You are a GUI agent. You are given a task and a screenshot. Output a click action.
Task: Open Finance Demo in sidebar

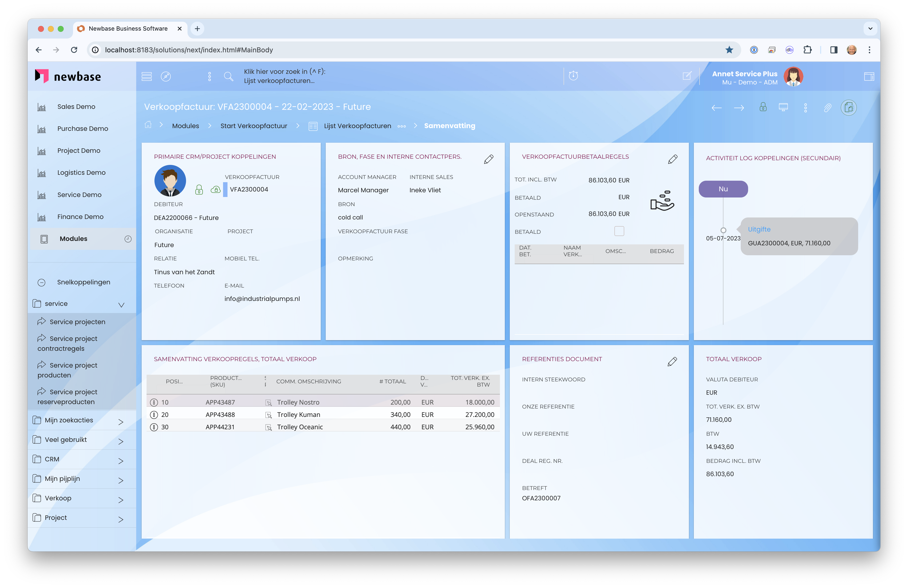tap(80, 217)
